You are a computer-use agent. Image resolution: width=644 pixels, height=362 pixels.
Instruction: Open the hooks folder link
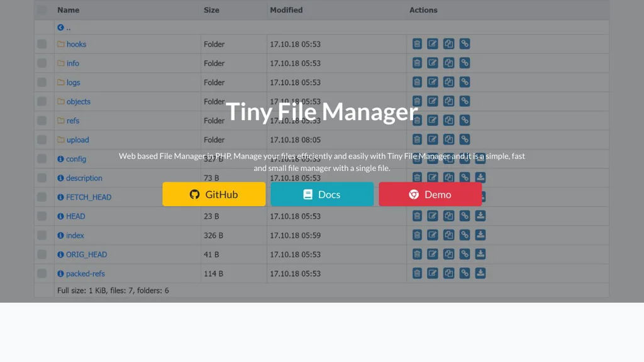[76, 45]
